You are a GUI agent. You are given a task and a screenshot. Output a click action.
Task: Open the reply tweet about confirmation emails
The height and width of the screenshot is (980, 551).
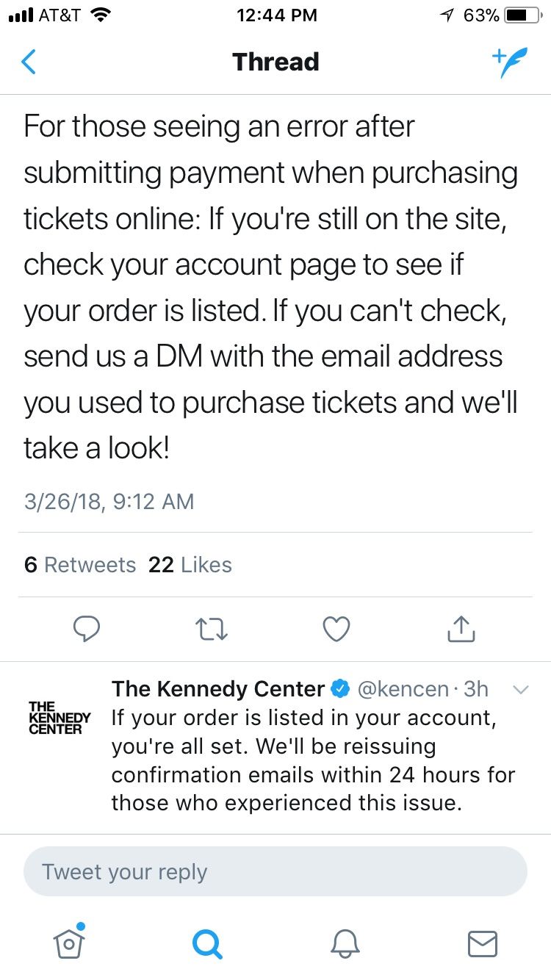pyautogui.click(x=313, y=760)
